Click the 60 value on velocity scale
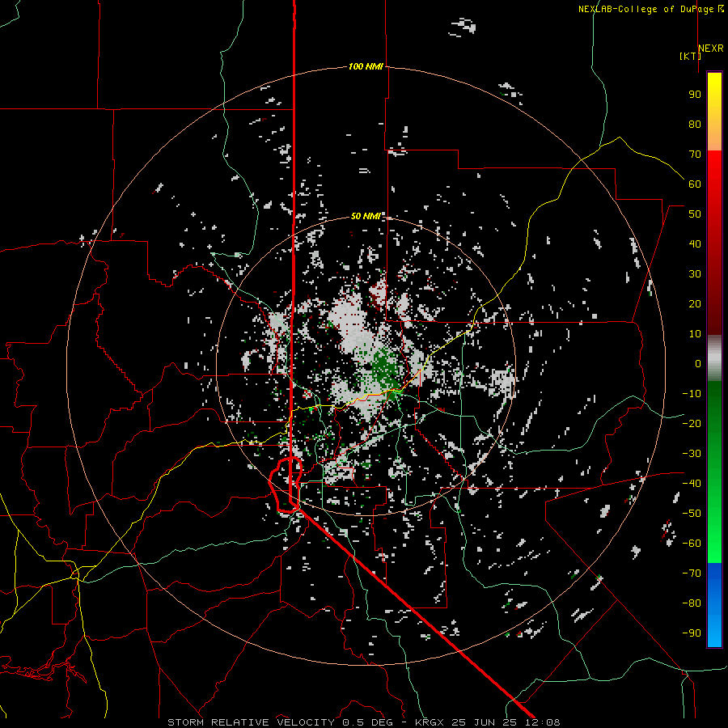 point(695,184)
